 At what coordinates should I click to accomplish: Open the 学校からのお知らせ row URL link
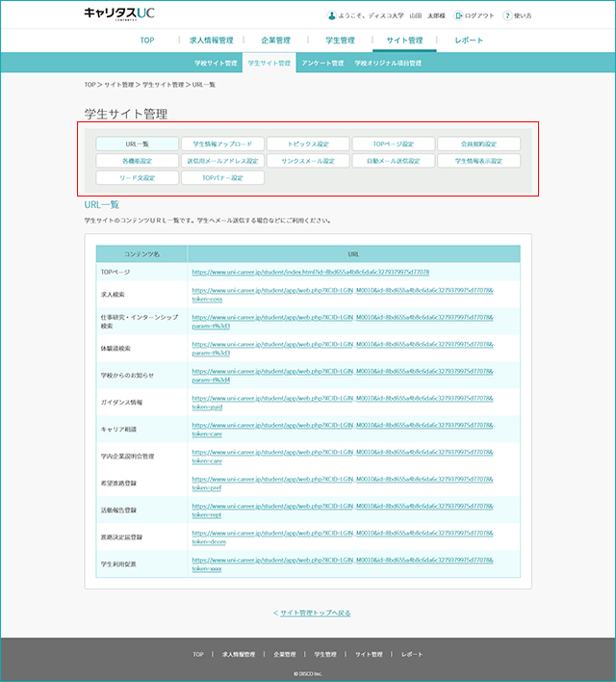pos(343,376)
